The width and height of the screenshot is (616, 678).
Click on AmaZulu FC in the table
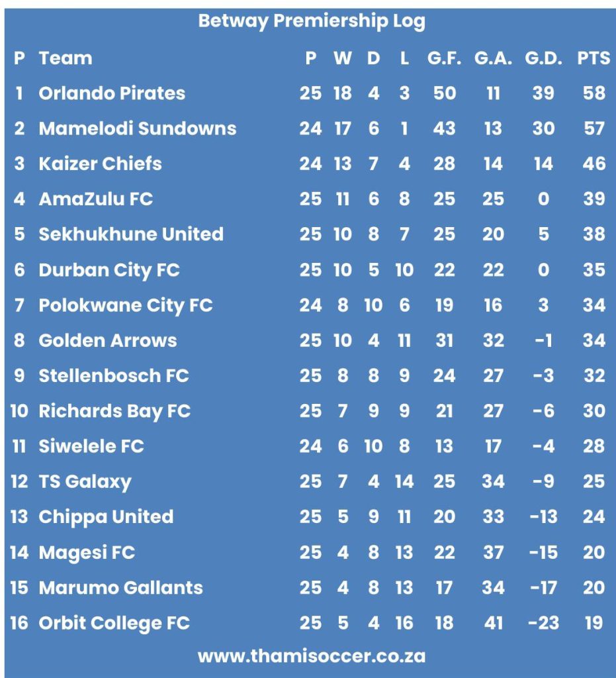95,199
